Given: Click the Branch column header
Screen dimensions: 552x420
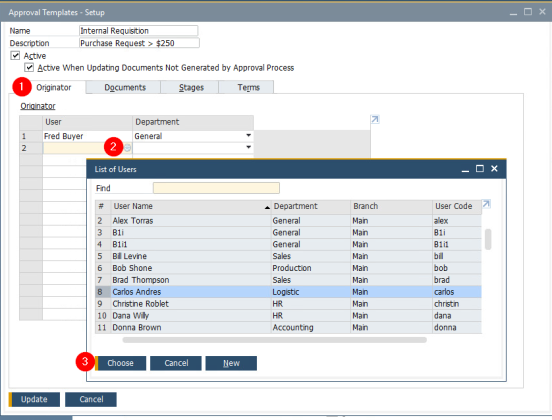Looking at the screenshot, I should (391, 206).
